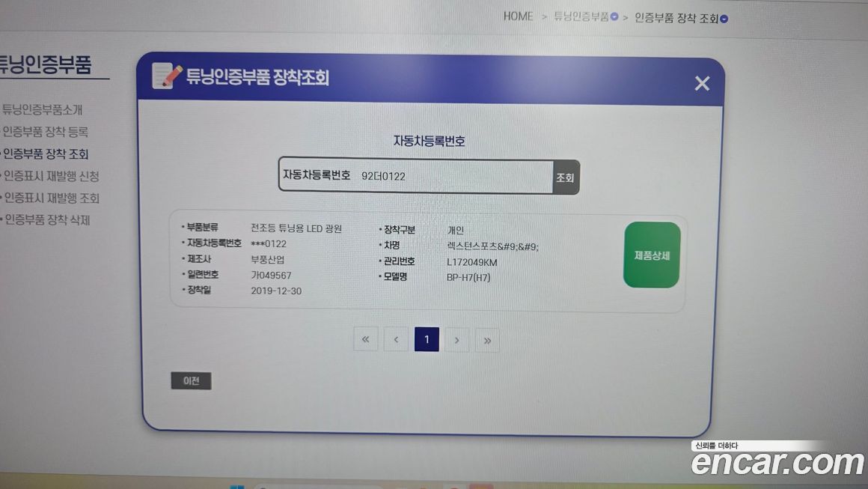Open 인증표시 재발행 신청 sidebar item

51,176
